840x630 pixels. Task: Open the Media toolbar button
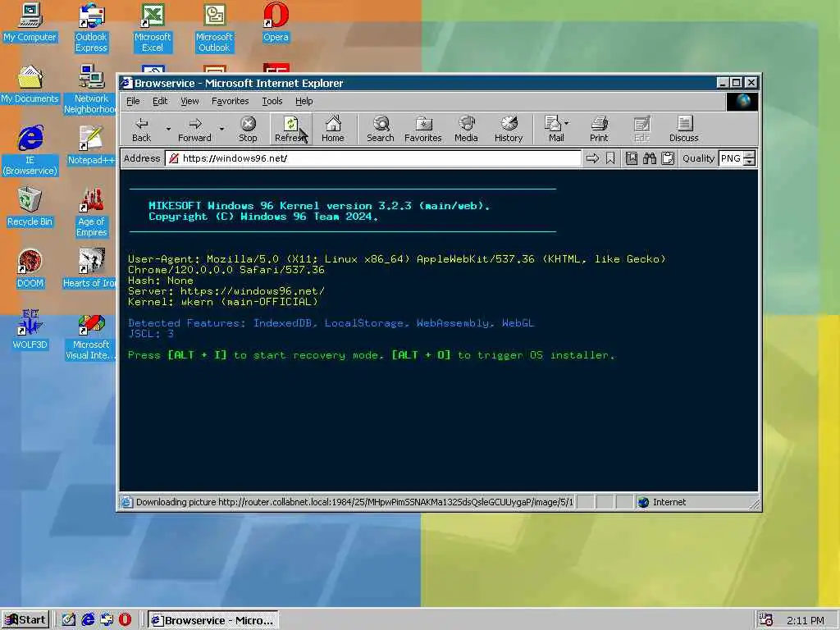click(466, 129)
